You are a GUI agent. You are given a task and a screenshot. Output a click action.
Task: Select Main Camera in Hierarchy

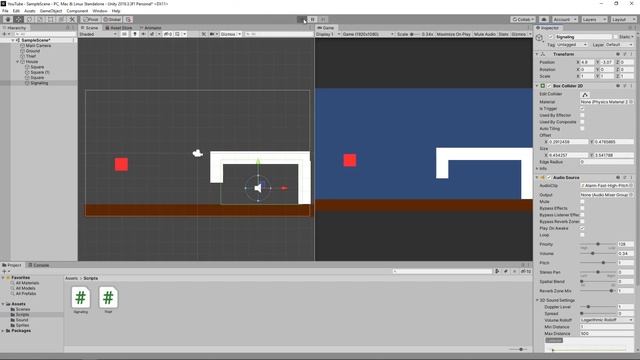[38, 46]
